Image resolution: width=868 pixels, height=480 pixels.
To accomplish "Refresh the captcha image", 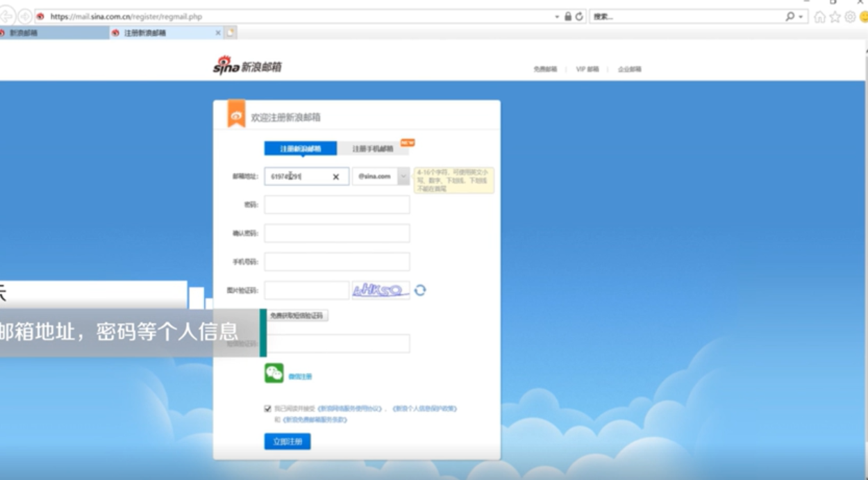I will (419, 290).
